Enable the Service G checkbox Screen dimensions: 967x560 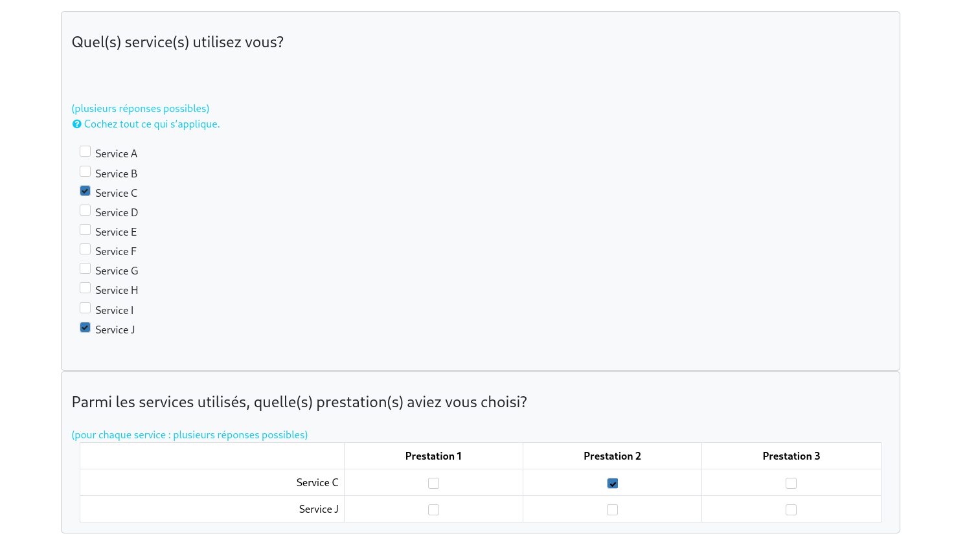click(85, 269)
